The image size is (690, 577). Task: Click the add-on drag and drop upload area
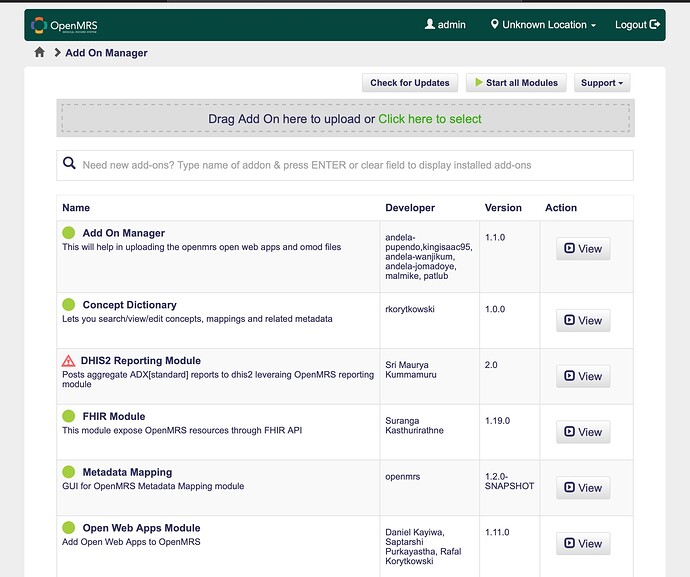(x=345, y=118)
